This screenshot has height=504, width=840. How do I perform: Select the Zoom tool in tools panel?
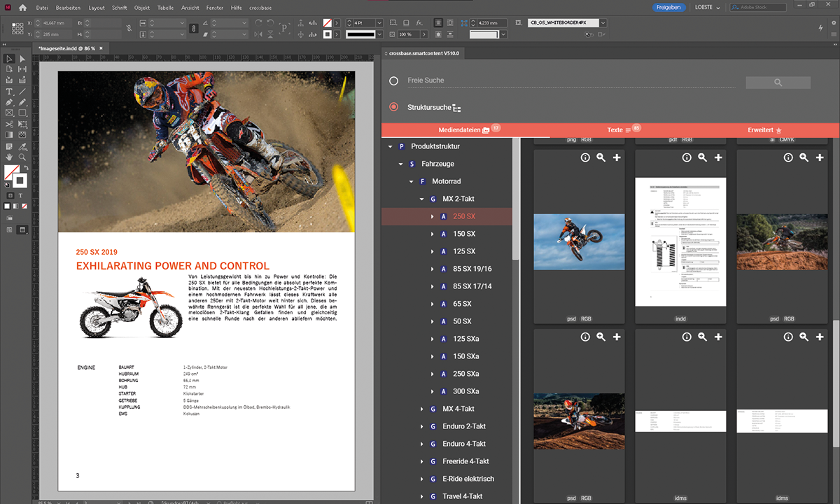tap(22, 157)
